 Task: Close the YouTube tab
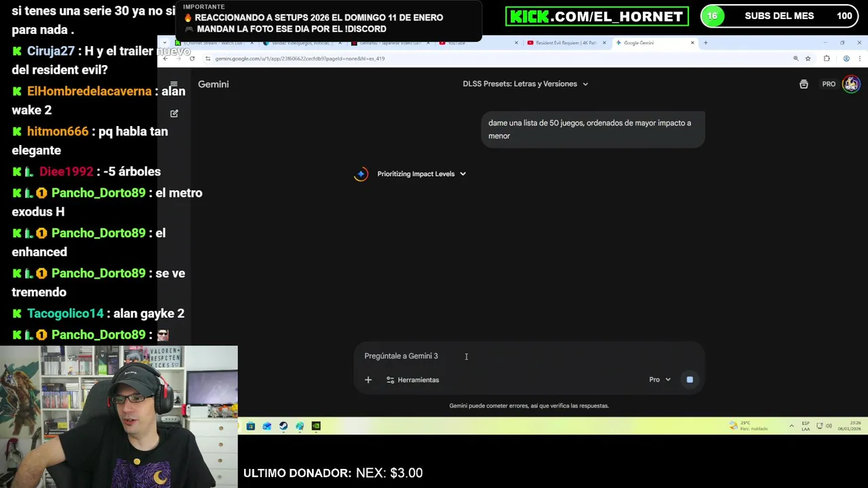click(x=516, y=43)
